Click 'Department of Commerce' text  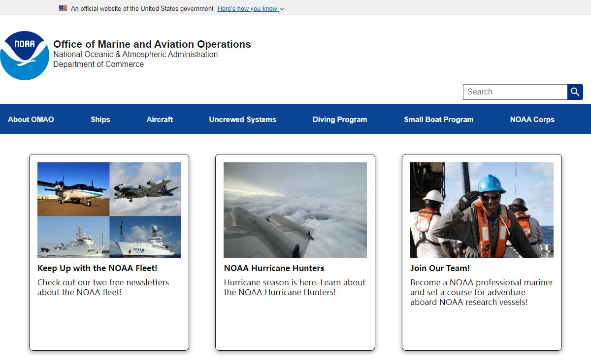pos(98,64)
